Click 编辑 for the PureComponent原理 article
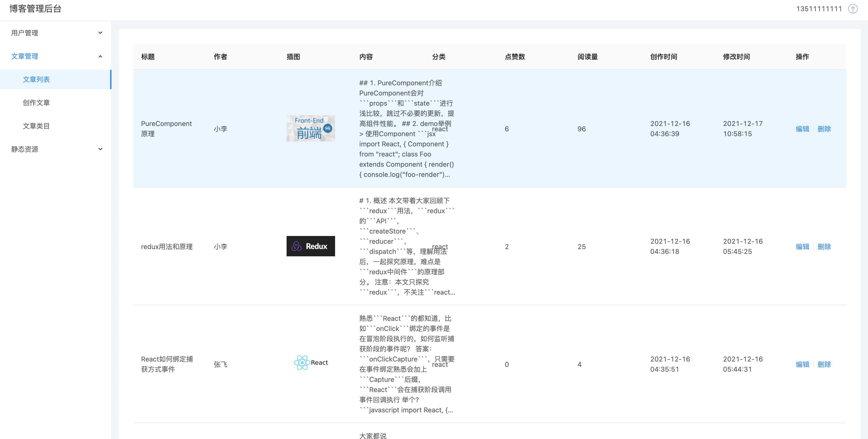 coord(802,129)
